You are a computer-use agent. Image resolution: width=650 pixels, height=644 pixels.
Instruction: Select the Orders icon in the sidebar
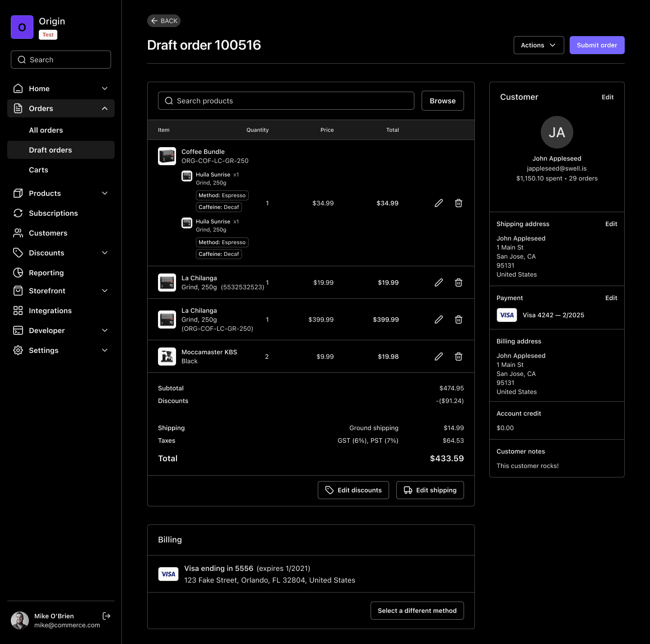(x=18, y=108)
